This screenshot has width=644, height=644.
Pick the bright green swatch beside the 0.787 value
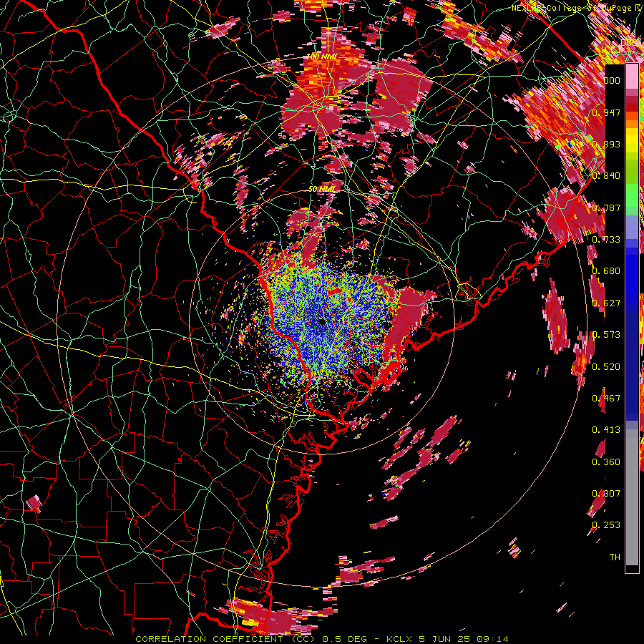tap(632, 198)
